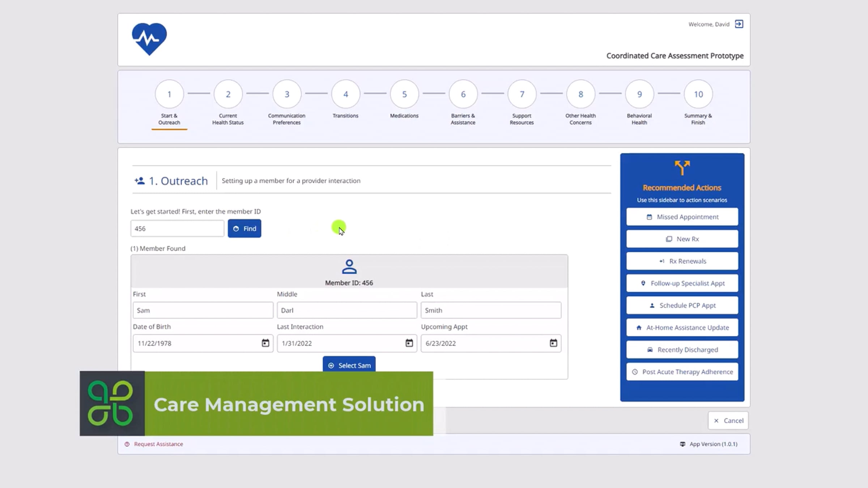
Task: Cancel the assessment
Action: click(x=728, y=420)
